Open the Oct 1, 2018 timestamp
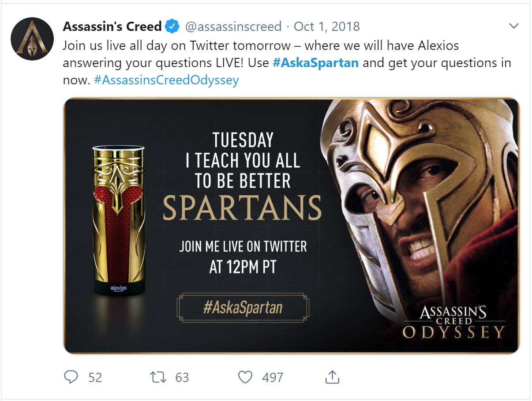 tap(327, 26)
